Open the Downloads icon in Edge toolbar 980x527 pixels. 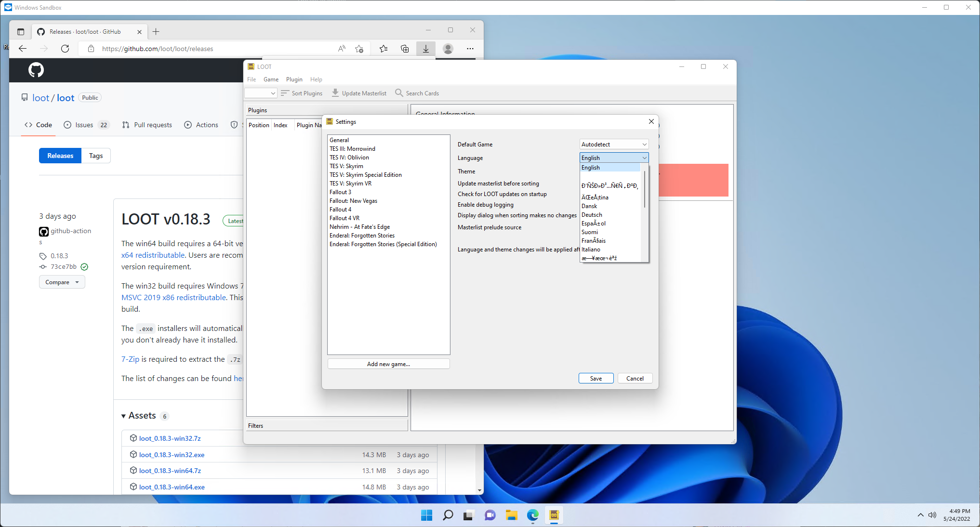coord(425,49)
